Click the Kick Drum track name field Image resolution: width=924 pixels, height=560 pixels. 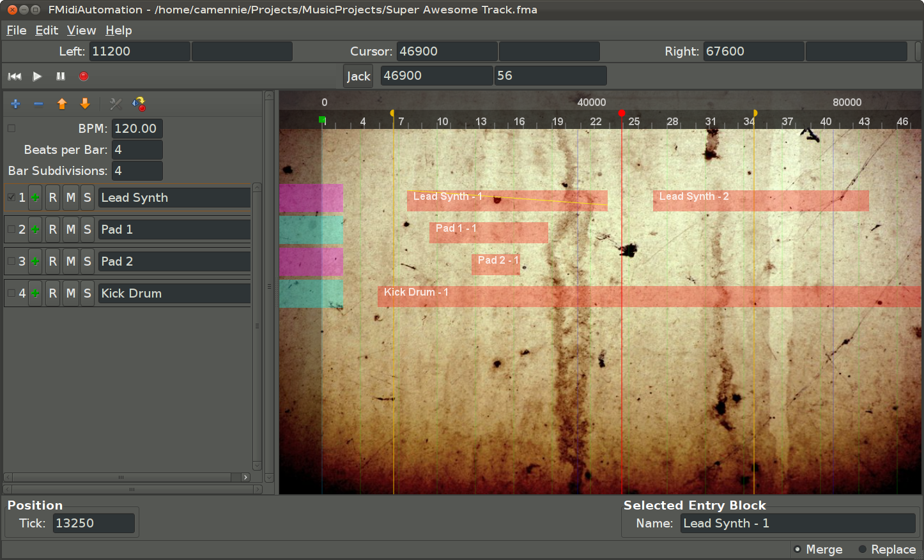coord(174,293)
